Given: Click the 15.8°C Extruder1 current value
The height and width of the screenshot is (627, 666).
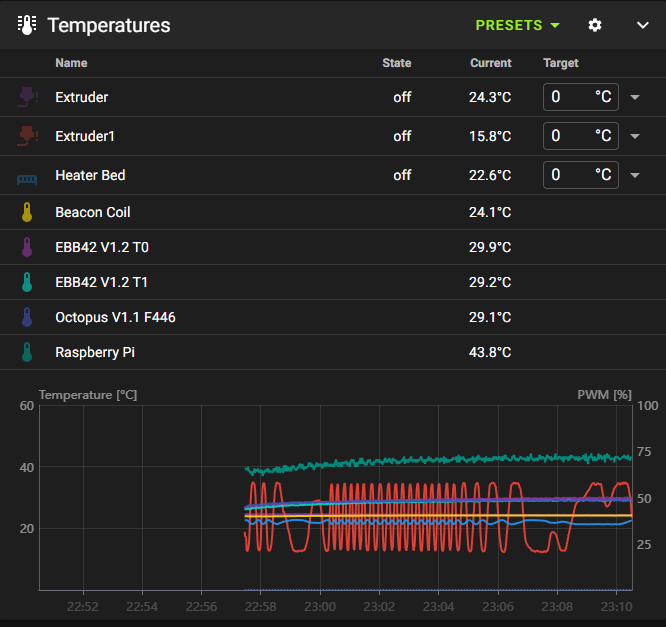Looking at the screenshot, I should coord(490,136).
